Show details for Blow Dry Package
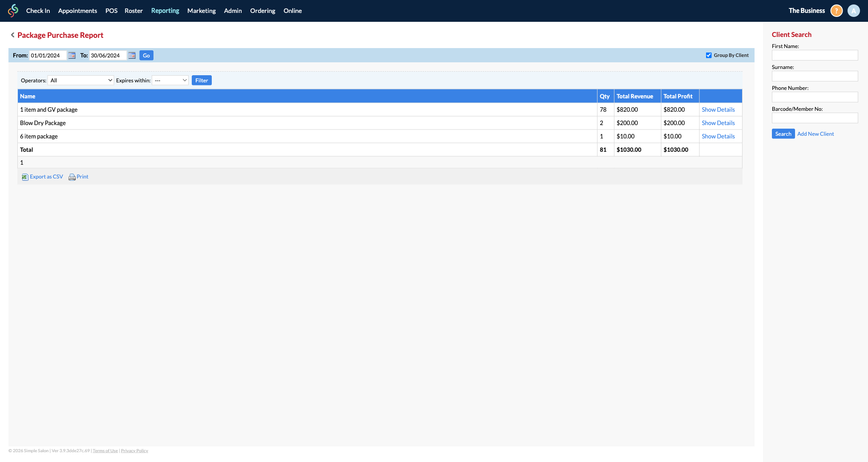The width and height of the screenshot is (868, 462). (x=718, y=123)
